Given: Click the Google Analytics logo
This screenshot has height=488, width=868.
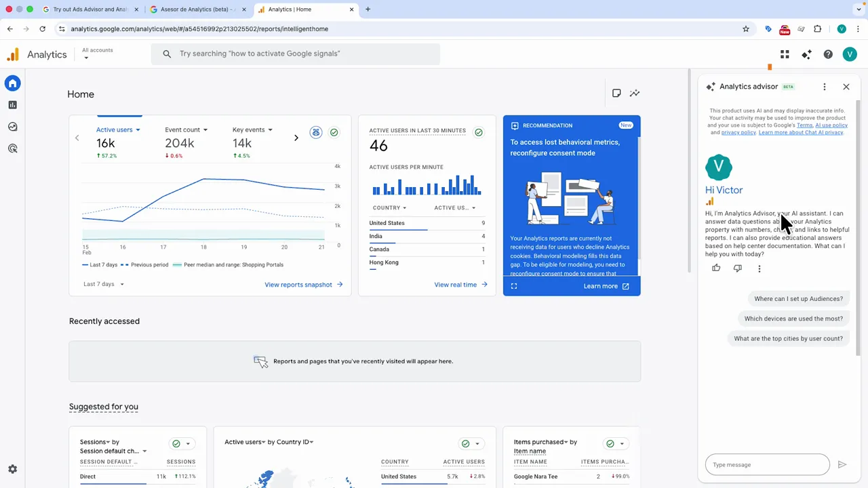Looking at the screenshot, I should pos(13,55).
